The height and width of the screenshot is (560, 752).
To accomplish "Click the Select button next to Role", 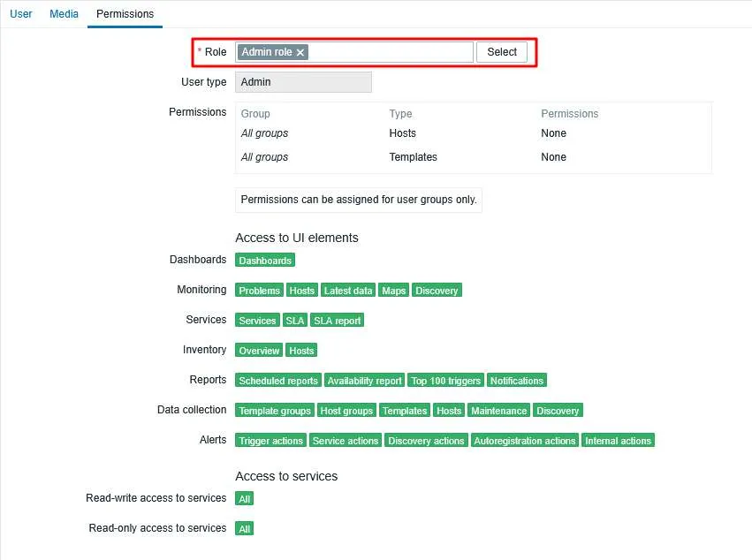I will click(x=502, y=52).
